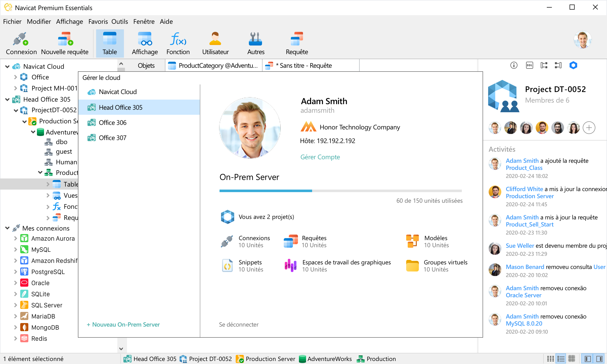Switch to the Objets tab
Viewport: 607px width, 364px height.
tap(146, 66)
